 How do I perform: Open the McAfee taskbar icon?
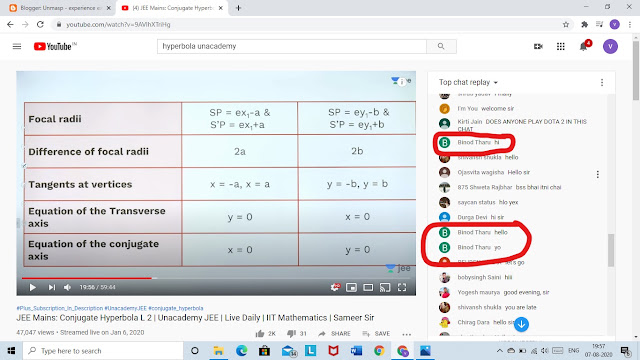point(333,351)
